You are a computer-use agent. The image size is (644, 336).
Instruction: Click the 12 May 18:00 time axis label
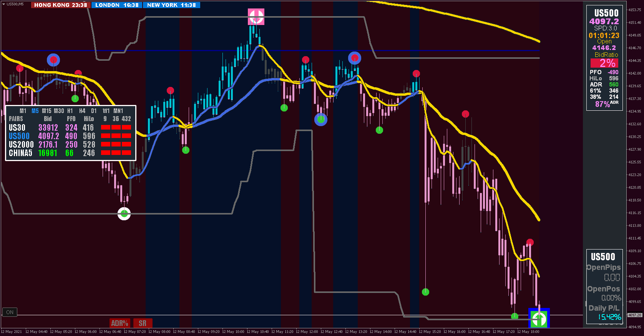point(528,331)
